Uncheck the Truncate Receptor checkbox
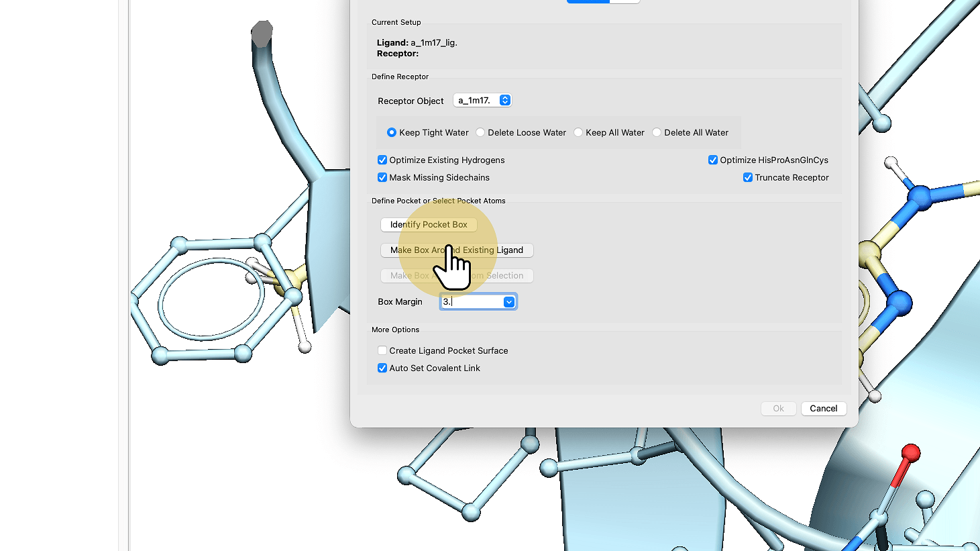 (748, 178)
